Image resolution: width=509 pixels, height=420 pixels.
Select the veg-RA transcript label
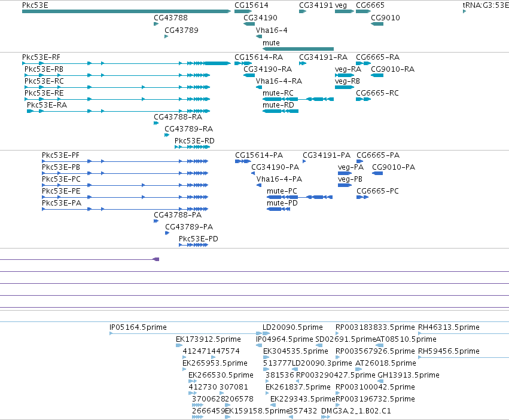click(x=348, y=69)
